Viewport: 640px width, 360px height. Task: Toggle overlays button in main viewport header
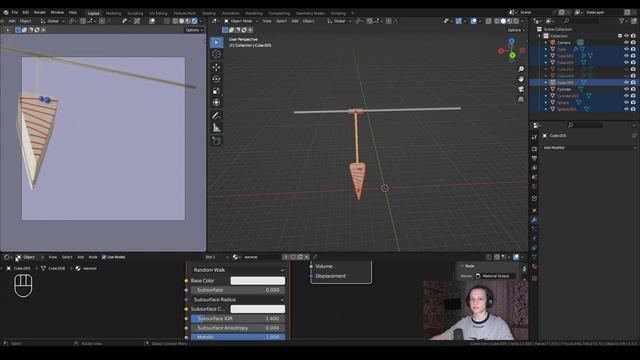coord(473,21)
